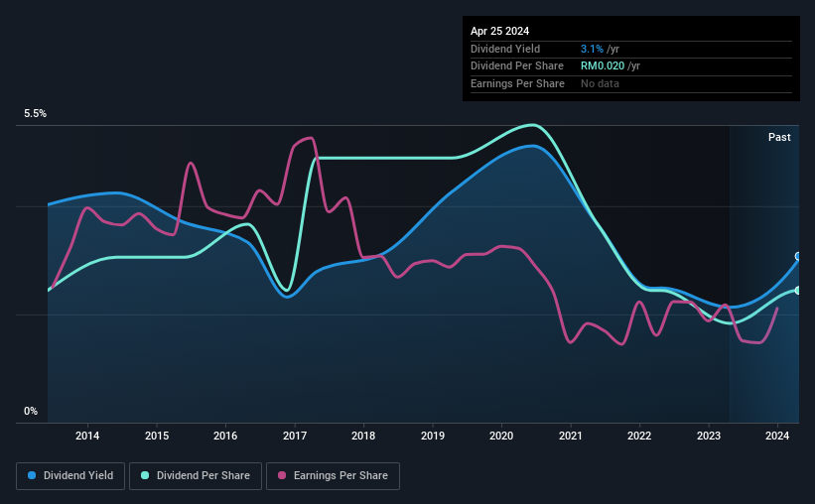Click the Apr 25 2024 tooltip date
The height and width of the screenshot is (504, 815).
pyautogui.click(x=500, y=31)
